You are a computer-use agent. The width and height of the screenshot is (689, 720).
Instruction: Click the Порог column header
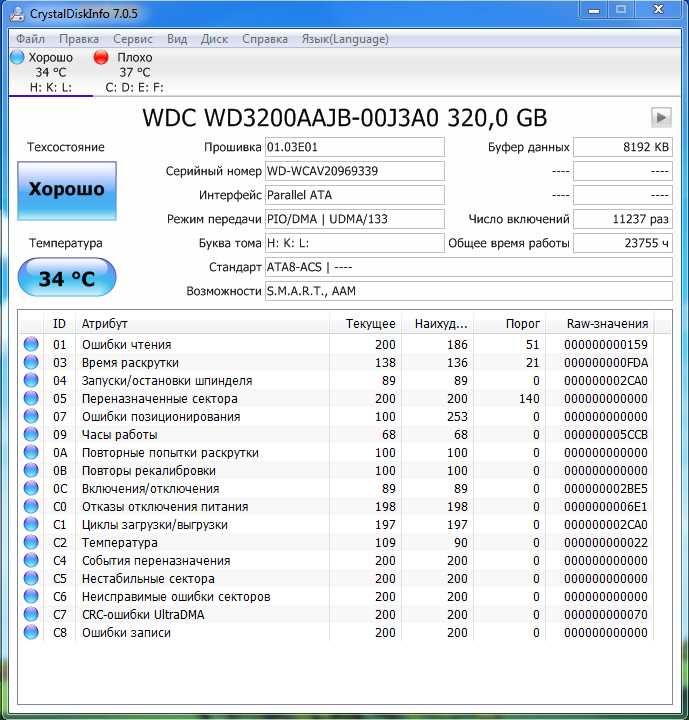pos(510,324)
